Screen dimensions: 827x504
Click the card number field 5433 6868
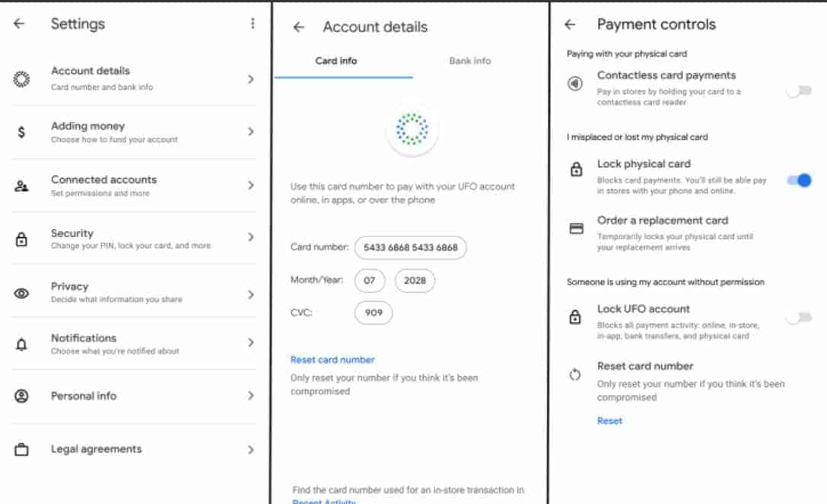coord(410,247)
